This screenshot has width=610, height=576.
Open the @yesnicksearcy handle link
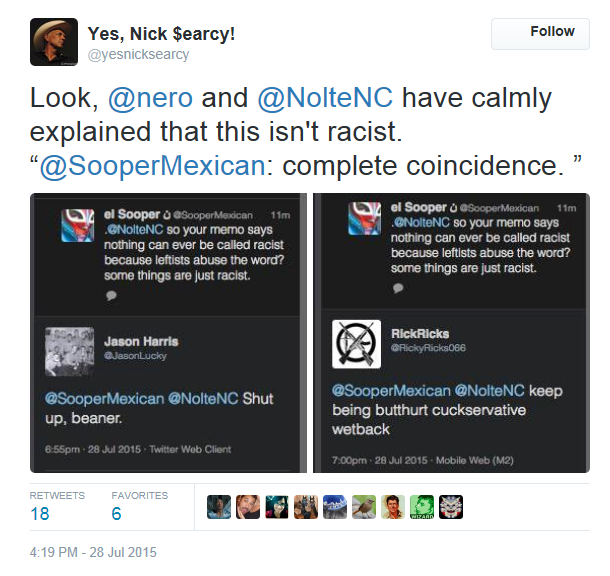click(x=138, y=54)
